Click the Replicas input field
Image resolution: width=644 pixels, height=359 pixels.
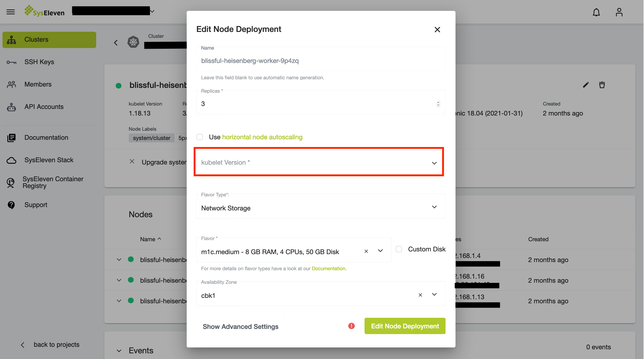pos(321,102)
